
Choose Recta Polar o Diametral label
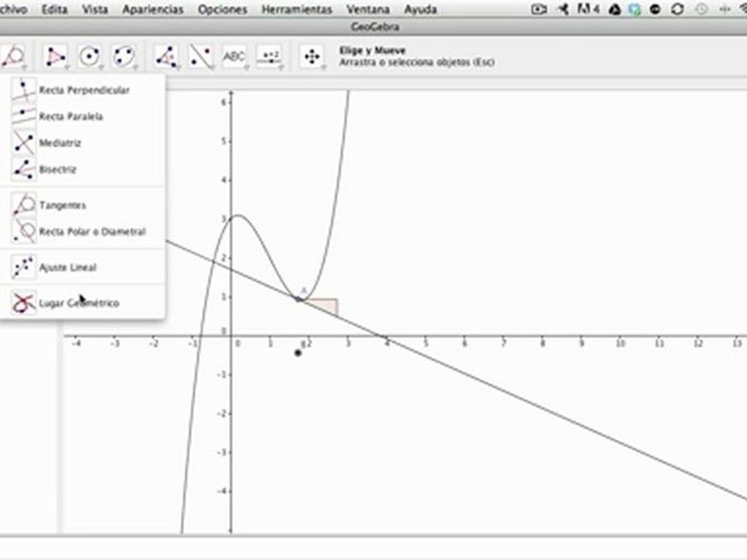click(93, 232)
